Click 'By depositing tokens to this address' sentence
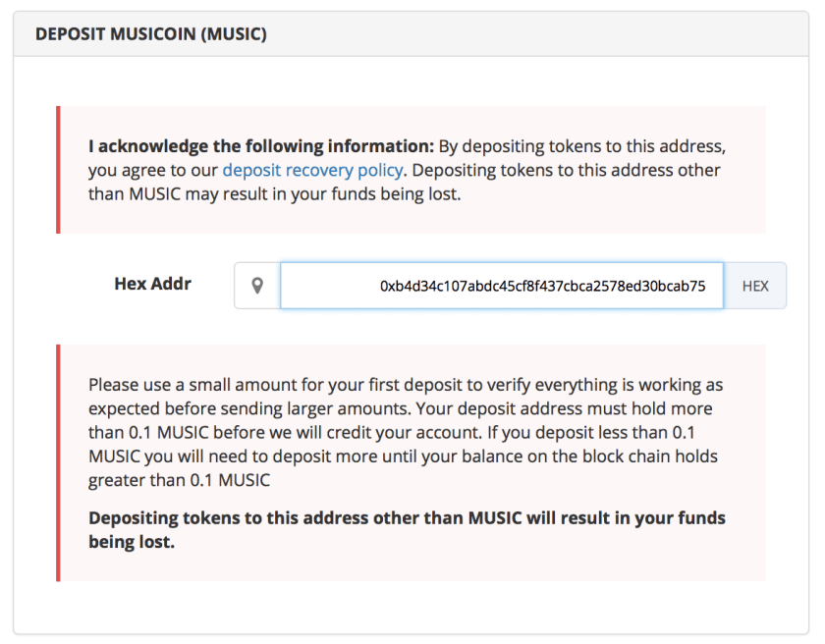The image size is (825, 644). coord(581,146)
